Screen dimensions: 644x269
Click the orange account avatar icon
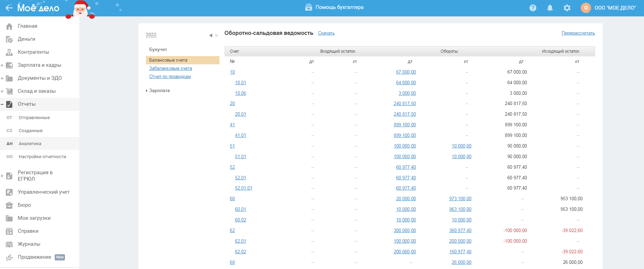(586, 8)
